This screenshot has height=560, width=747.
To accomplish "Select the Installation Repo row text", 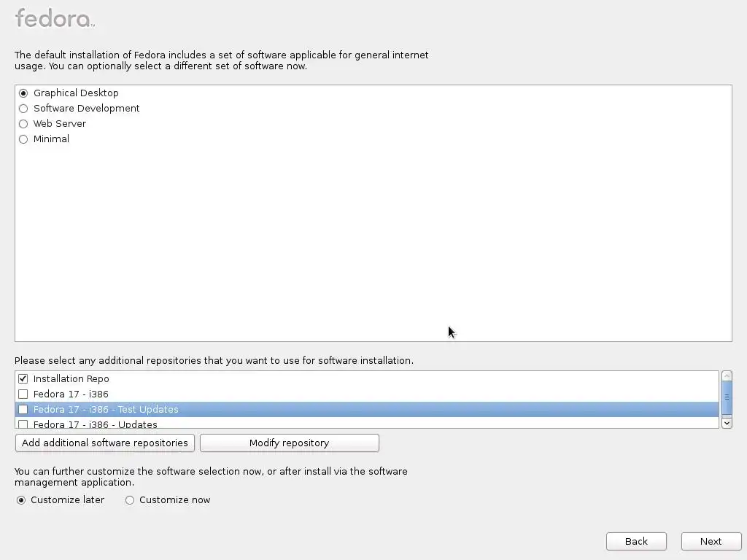I will pyautogui.click(x=71, y=379).
